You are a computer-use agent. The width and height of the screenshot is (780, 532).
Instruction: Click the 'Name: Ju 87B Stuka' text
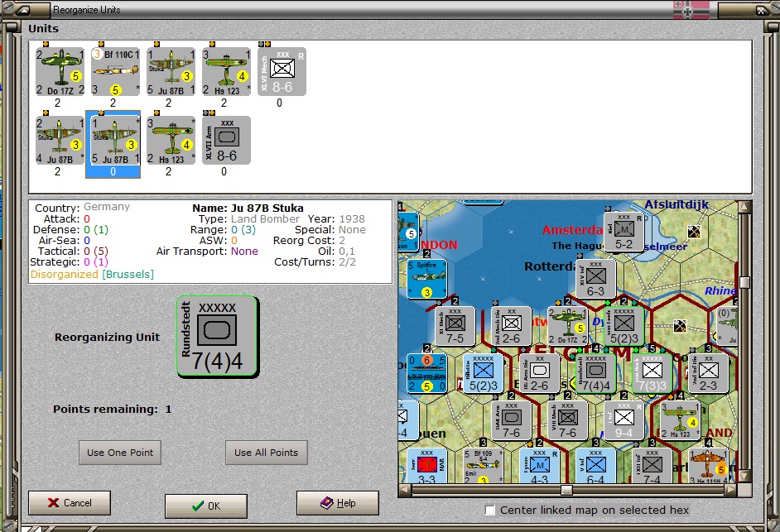[x=248, y=208]
